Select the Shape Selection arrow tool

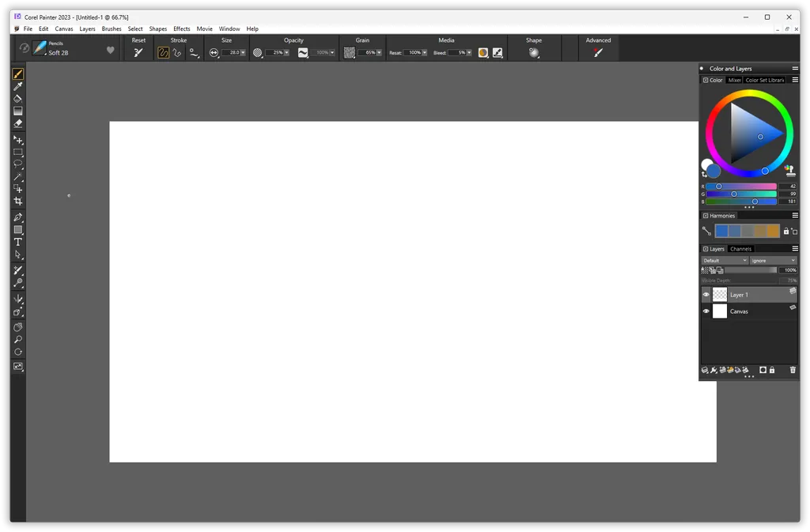[x=17, y=255]
